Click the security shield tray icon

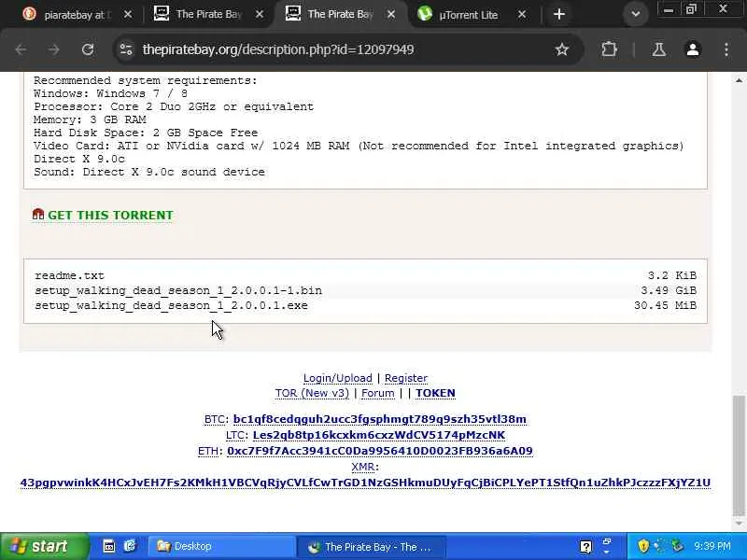643,546
